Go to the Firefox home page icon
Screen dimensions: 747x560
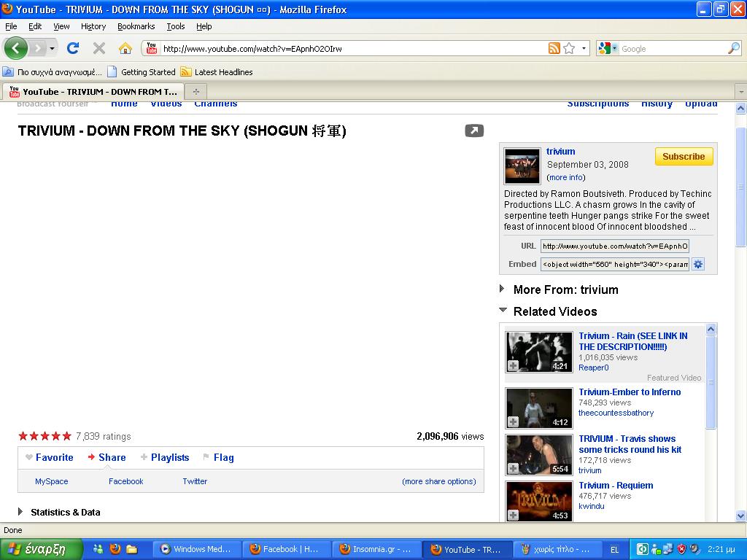pyautogui.click(x=125, y=48)
